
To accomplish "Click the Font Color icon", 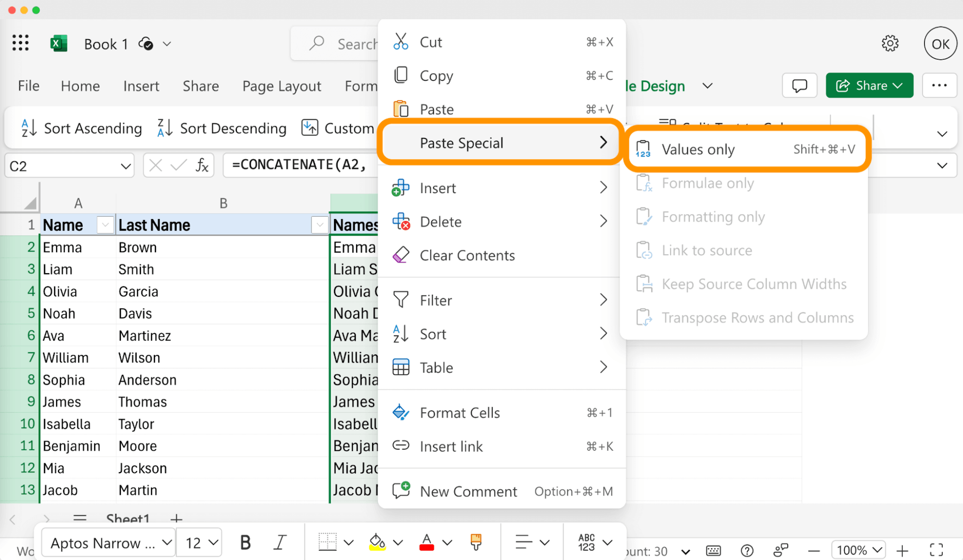I will click(x=425, y=544).
